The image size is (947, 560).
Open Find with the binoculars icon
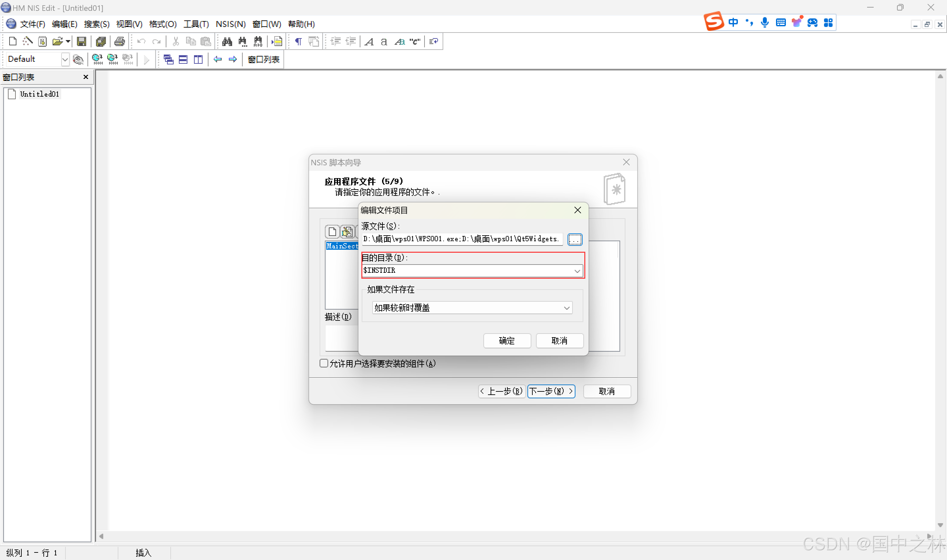227,41
